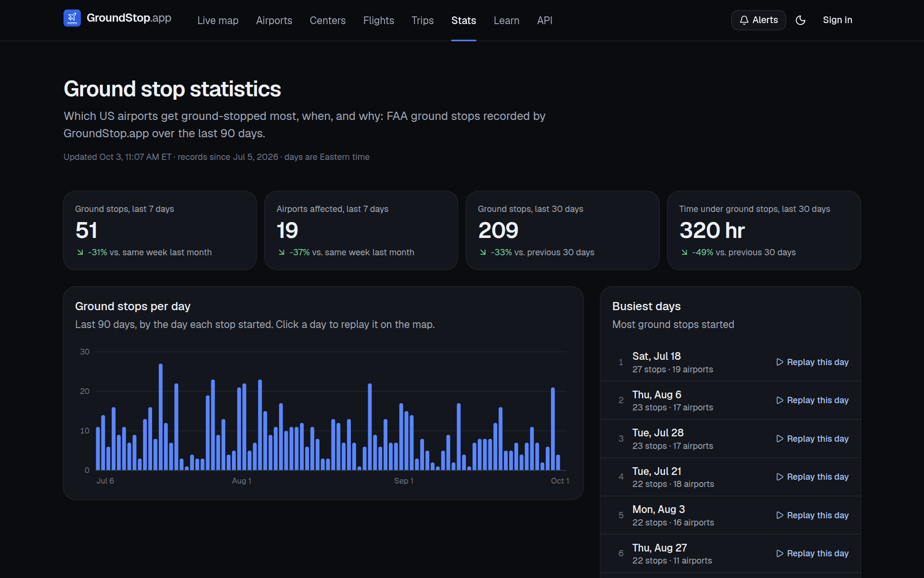This screenshot has height=578, width=924.
Task: Click the 'Ground stops per day' chart title
Action: (x=133, y=306)
